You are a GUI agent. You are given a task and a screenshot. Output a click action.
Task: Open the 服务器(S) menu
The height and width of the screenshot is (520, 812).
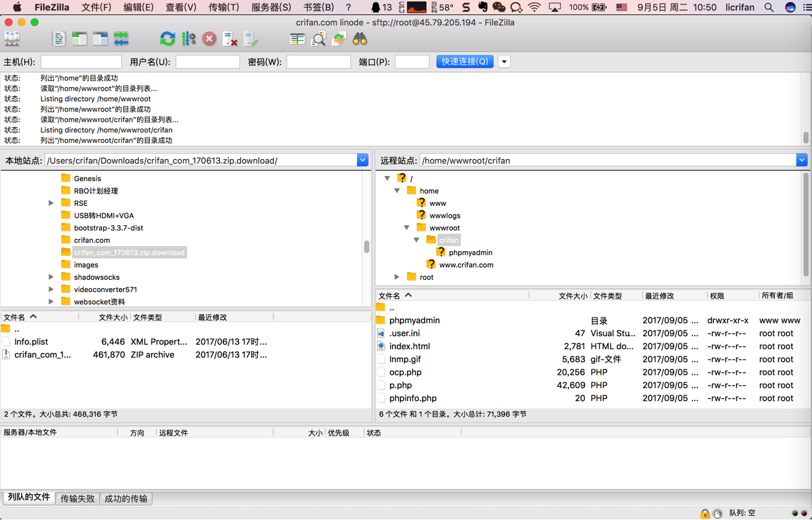(271, 8)
